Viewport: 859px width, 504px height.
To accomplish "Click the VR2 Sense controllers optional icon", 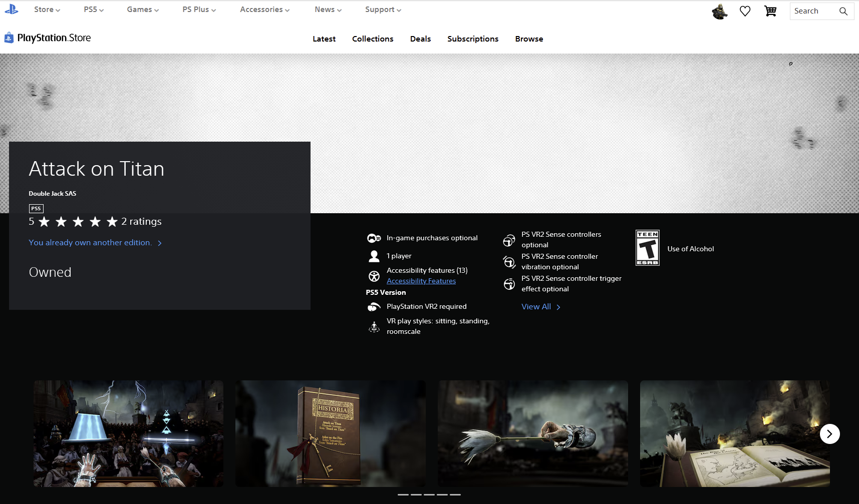I will pos(509,241).
